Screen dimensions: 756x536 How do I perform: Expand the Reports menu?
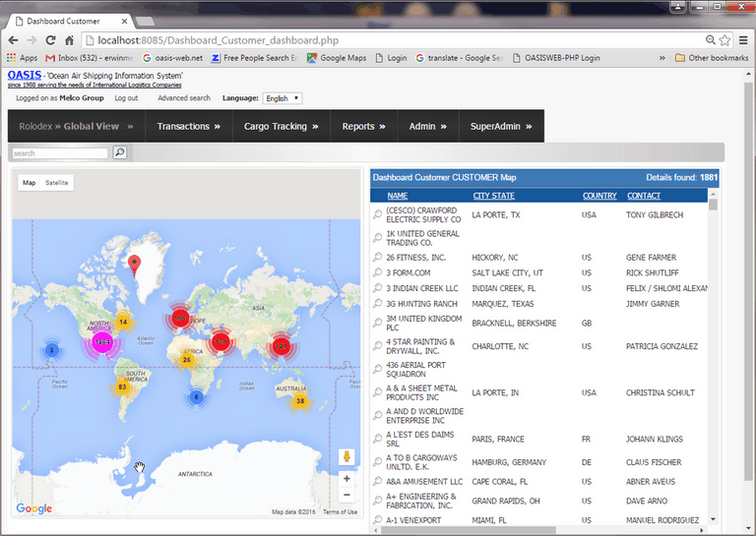coord(363,126)
